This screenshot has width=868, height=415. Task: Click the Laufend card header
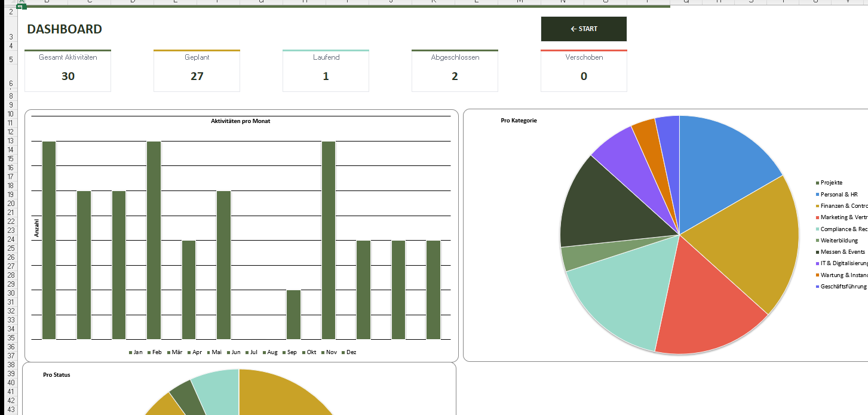[x=326, y=57]
